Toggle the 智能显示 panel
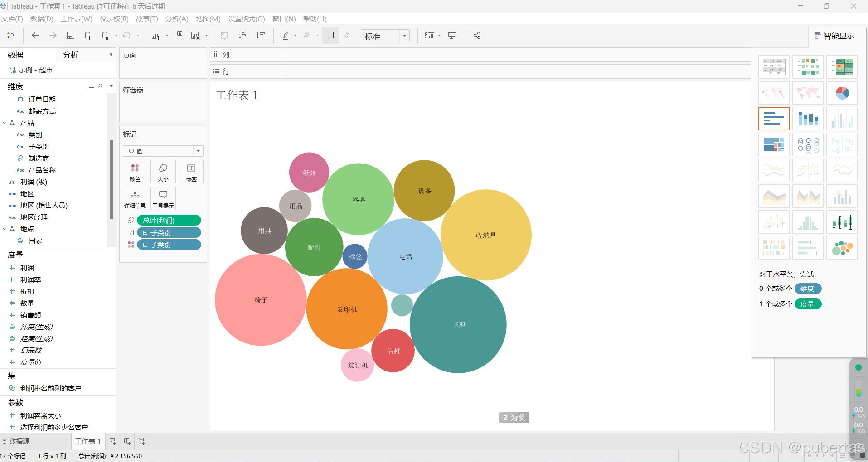 pos(834,36)
